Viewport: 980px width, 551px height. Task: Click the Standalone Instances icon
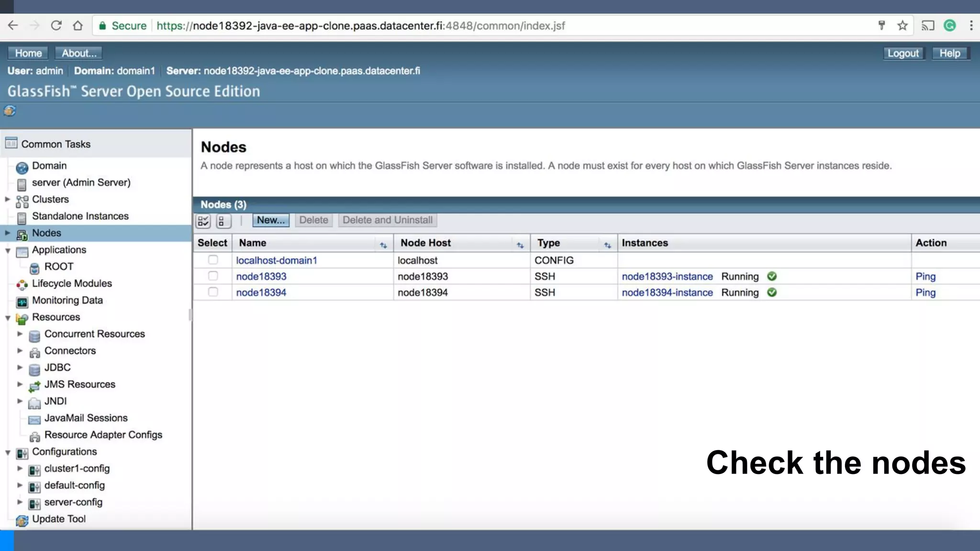(22, 218)
